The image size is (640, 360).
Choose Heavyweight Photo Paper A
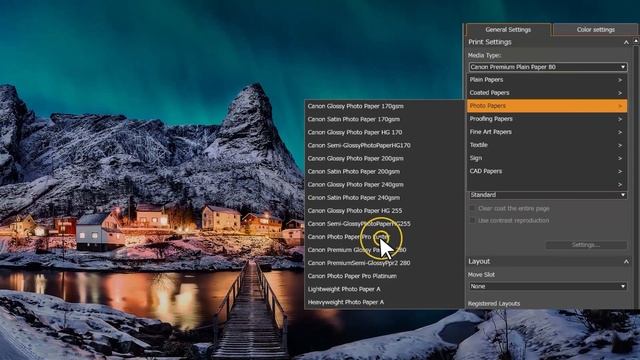coord(384,302)
